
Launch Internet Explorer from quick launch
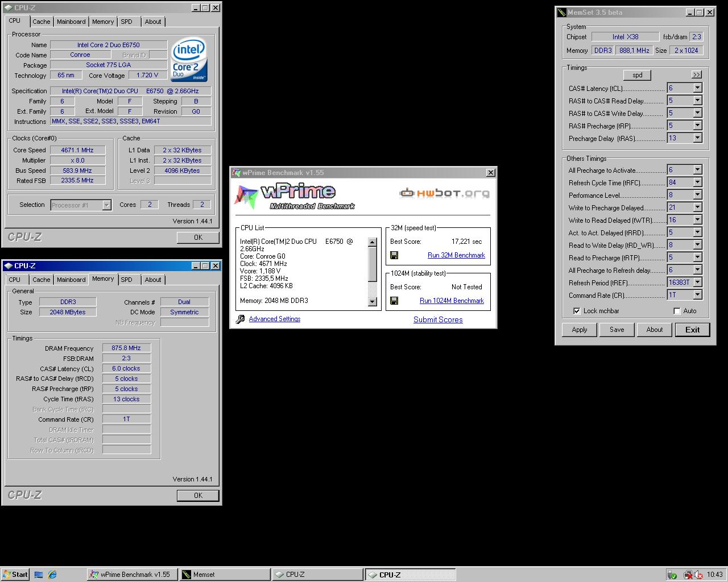52,575
